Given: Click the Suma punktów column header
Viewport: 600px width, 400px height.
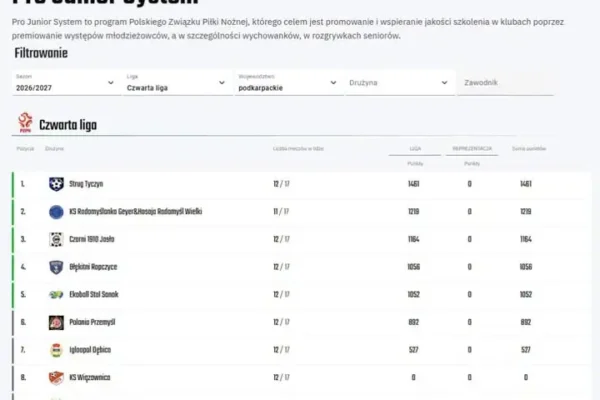Looking at the screenshot, I should [529, 149].
